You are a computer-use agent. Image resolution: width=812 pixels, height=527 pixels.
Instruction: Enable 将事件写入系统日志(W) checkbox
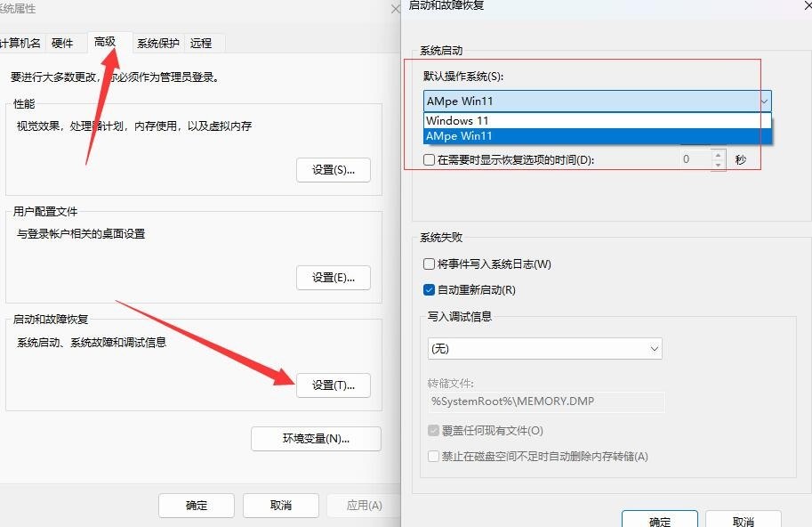(x=429, y=264)
